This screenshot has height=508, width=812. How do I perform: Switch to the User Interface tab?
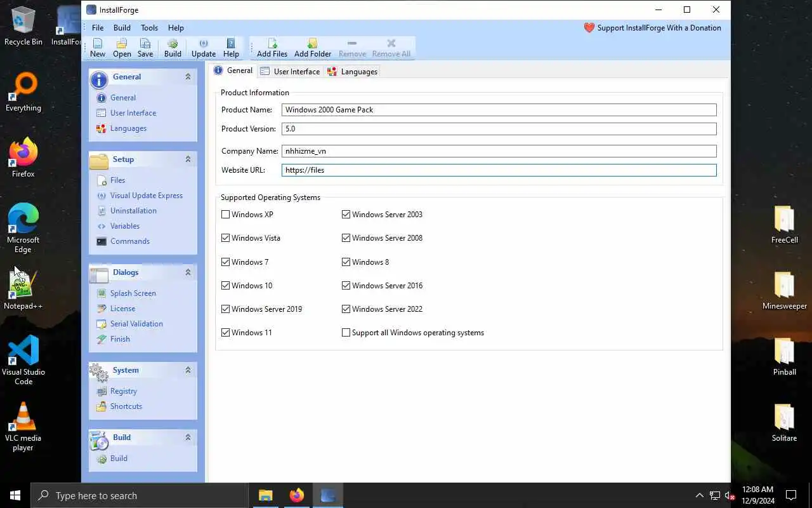(290, 72)
